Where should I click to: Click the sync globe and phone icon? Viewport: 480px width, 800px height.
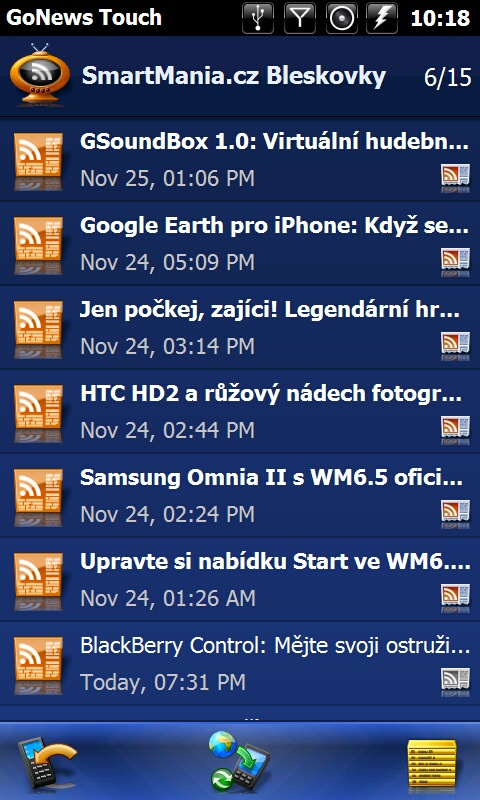239,761
